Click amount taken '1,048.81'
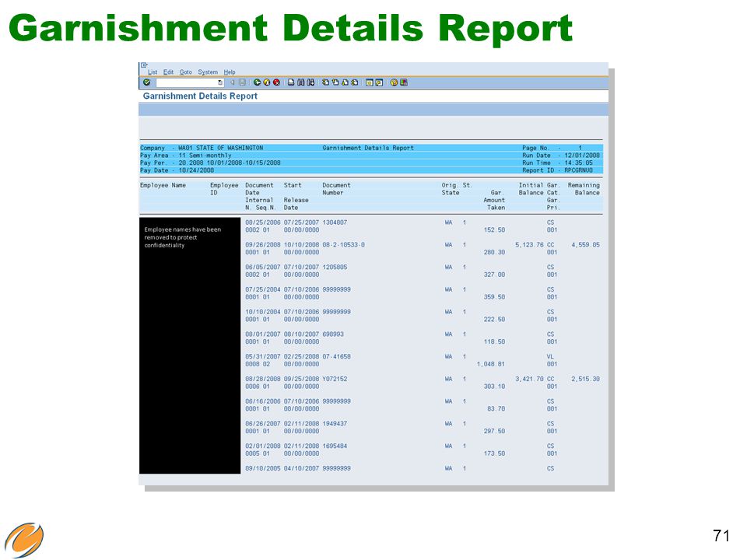This screenshot has height=560, width=747. coord(490,364)
